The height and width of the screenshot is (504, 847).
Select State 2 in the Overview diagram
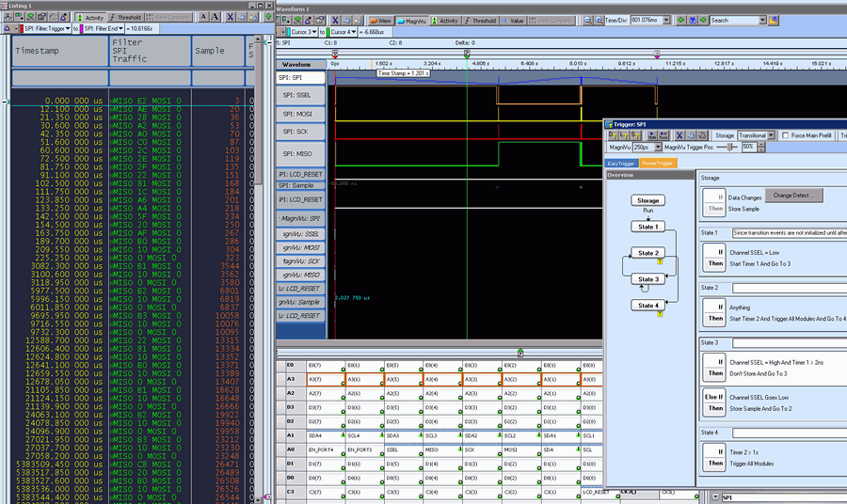point(647,253)
